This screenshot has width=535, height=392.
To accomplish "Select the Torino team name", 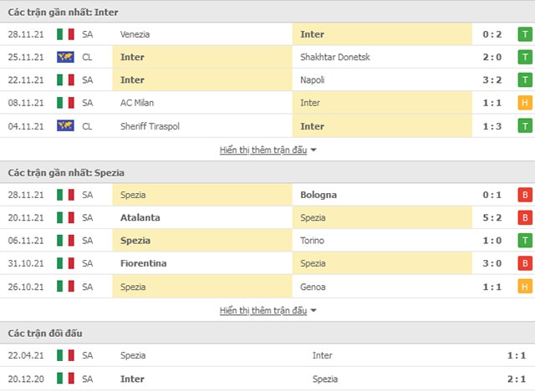I will pyautogui.click(x=312, y=241).
